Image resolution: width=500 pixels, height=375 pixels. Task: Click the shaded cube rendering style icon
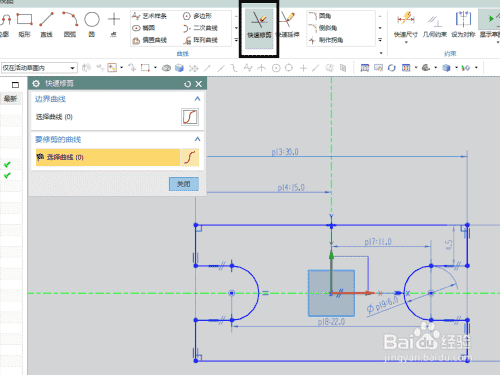[x=446, y=68]
